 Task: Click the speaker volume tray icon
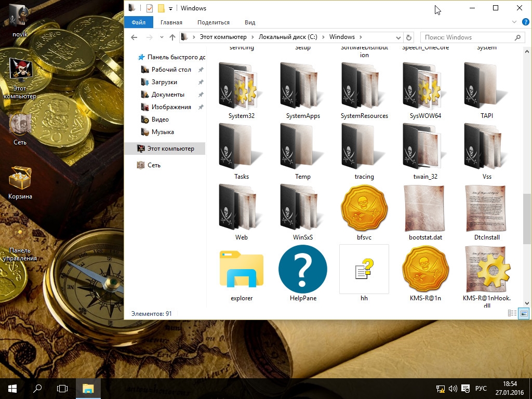(452, 388)
